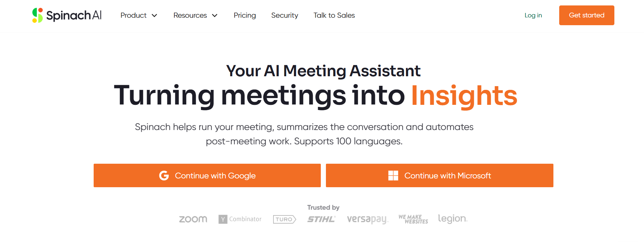Expand the Product dropdown chevron
The width and height of the screenshot is (644, 242).
(154, 15)
